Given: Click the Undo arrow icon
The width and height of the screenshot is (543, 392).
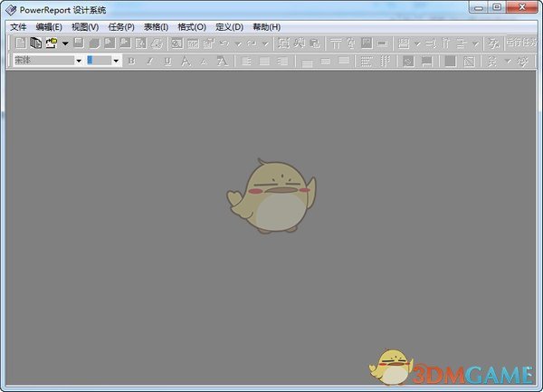Looking at the screenshot, I should [x=224, y=43].
